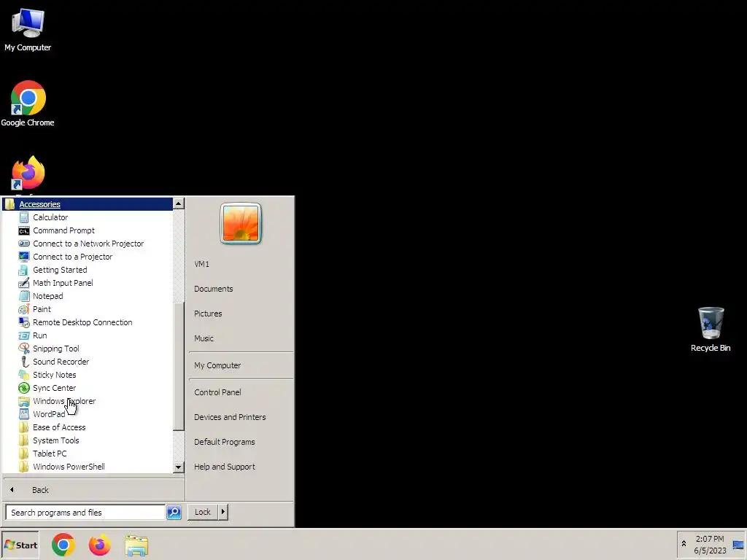Open the Lock options arrow
The width and height of the screenshot is (747, 560).
(x=223, y=512)
